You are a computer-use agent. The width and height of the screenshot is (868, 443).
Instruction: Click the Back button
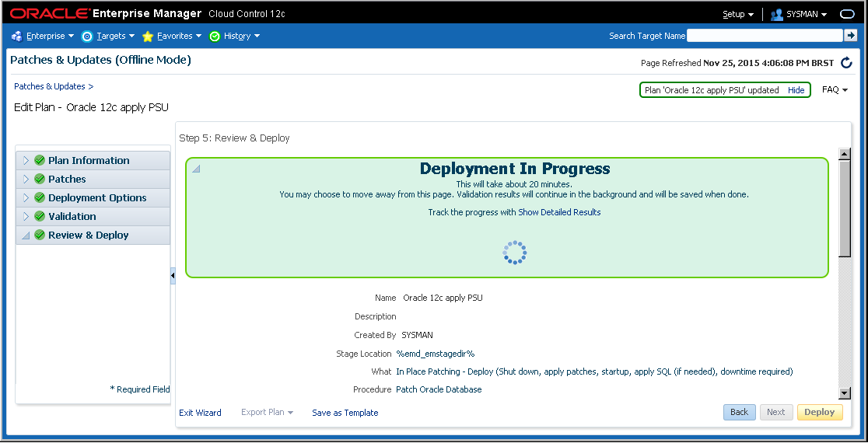pos(739,412)
